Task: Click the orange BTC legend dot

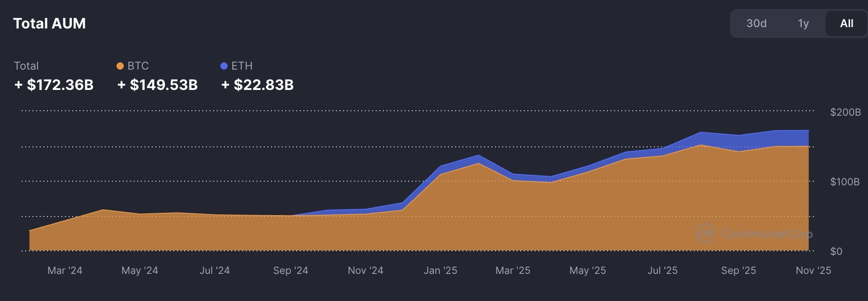Action: point(120,66)
